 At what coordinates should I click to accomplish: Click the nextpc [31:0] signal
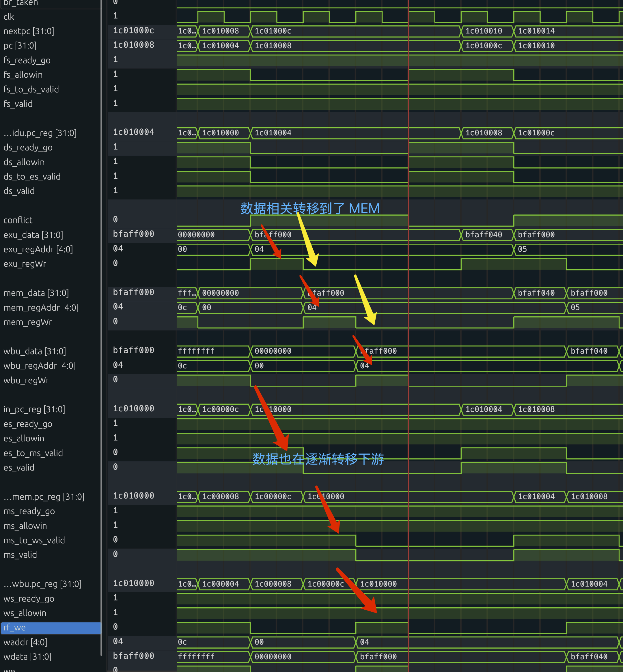click(29, 31)
